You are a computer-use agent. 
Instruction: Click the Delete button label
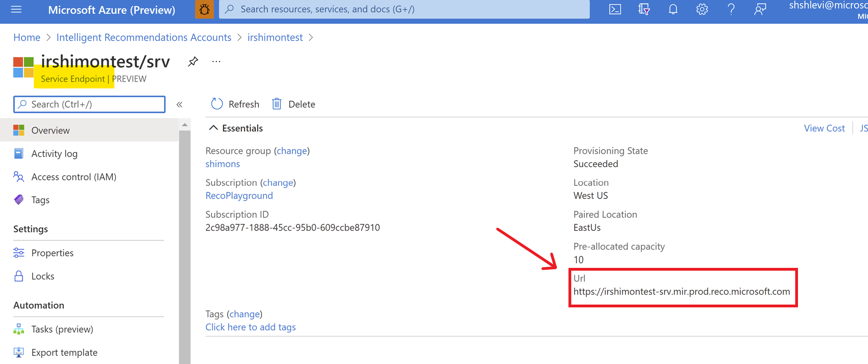[x=302, y=104]
